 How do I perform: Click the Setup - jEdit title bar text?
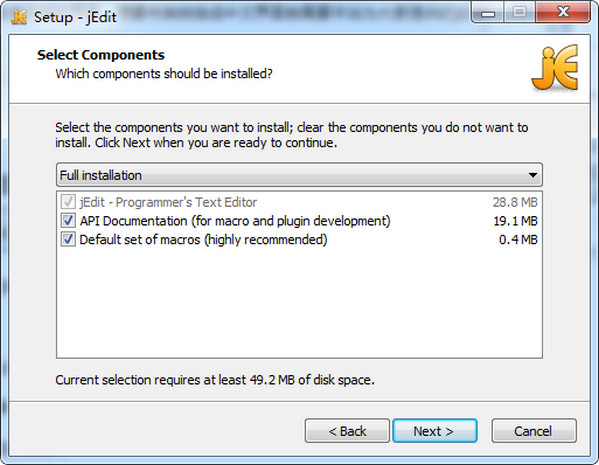pyautogui.click(x=75, y=17)
